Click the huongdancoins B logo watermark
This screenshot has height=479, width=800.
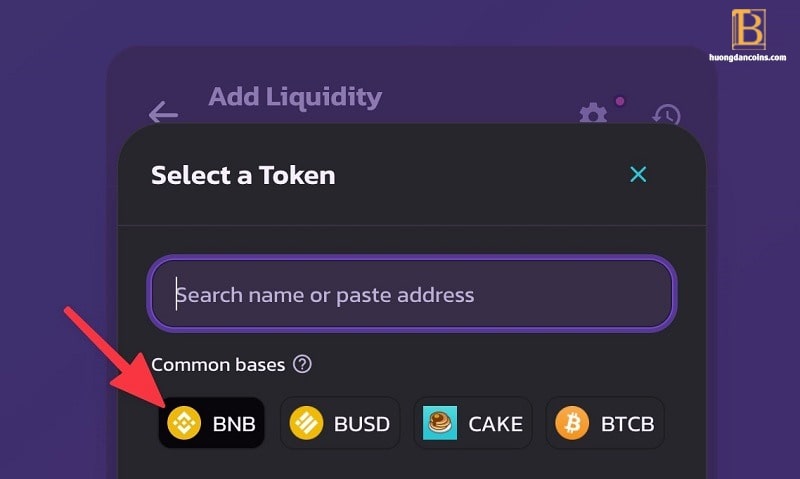pyautogui.click(x=748, y=29)
